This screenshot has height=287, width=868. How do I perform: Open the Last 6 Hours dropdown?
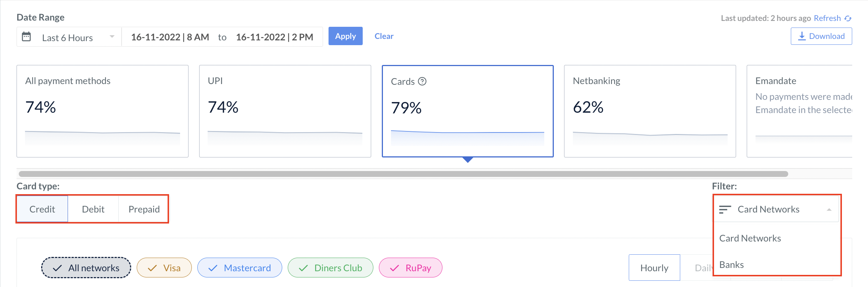pyautogui.click(x=69, y=37)
